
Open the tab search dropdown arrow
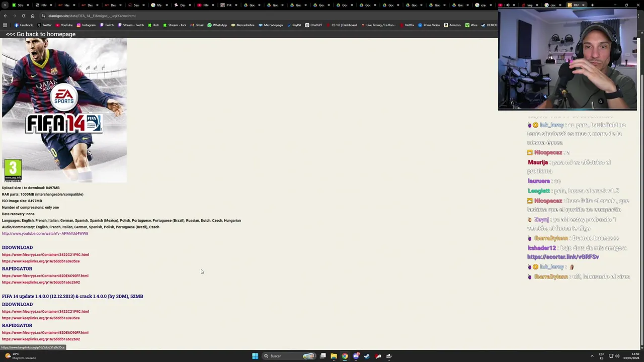[6, 5]
